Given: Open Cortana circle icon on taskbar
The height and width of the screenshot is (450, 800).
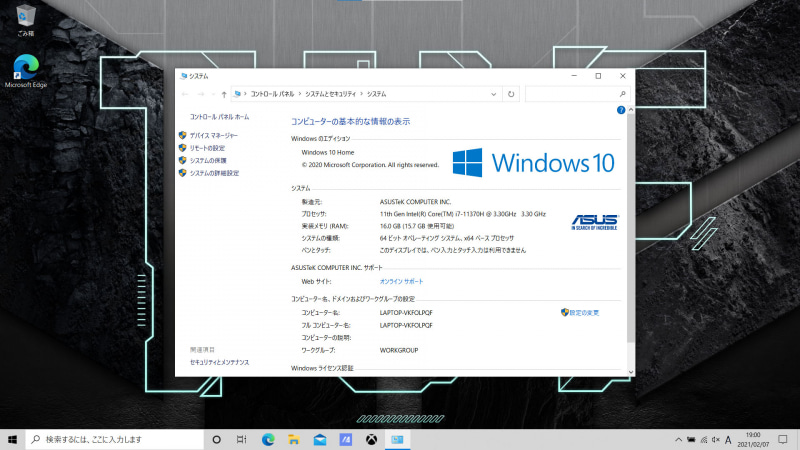Looking at the screenshot, I should coord(216,439).
